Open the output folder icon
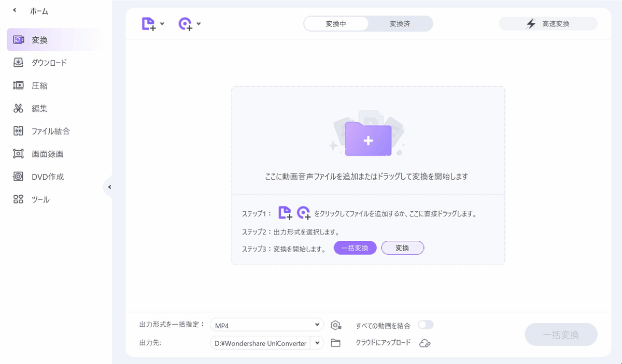 336,343
